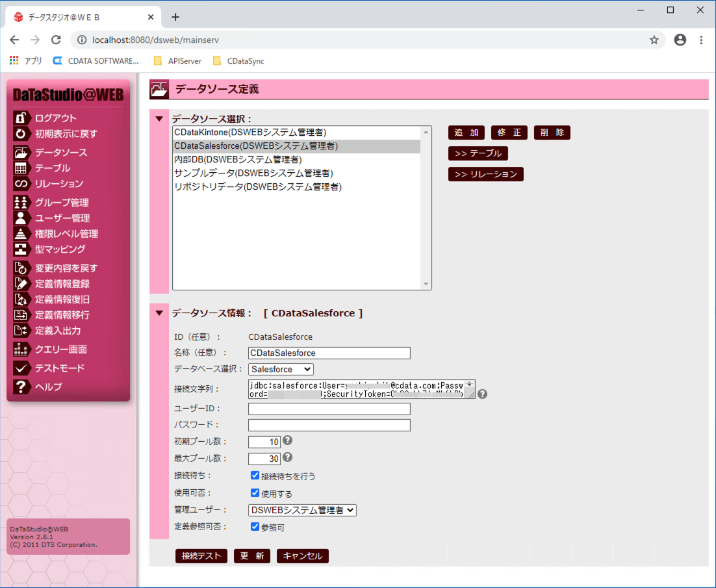The image size is (716, 588).
Task: Click the definition migration icon
Action: [21, 315]
